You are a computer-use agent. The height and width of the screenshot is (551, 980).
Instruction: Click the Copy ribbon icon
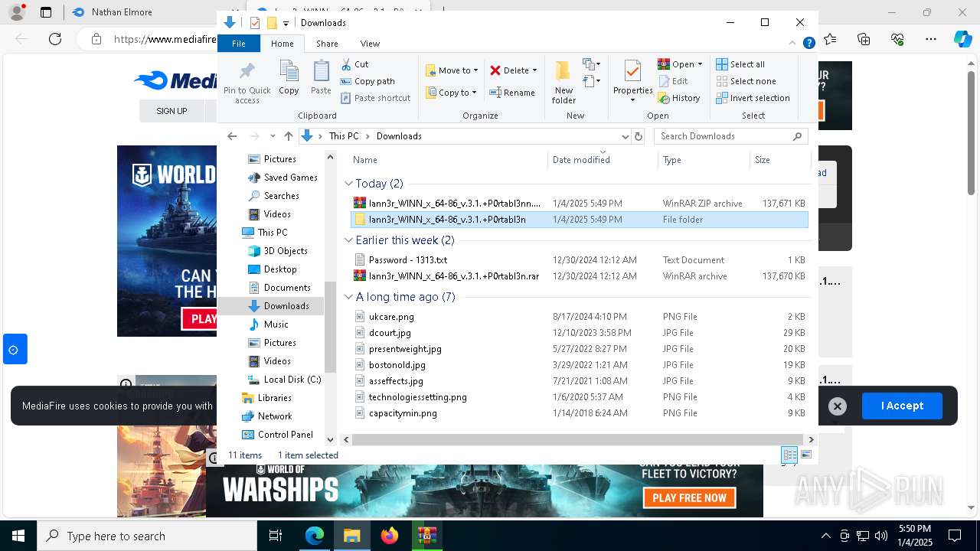pyautogui.click(x=289, y=77)
